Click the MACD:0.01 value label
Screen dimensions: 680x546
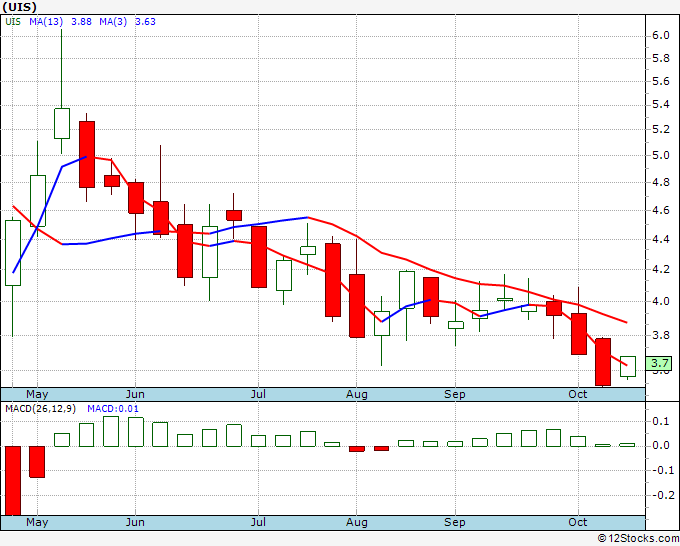pos(113,409)
